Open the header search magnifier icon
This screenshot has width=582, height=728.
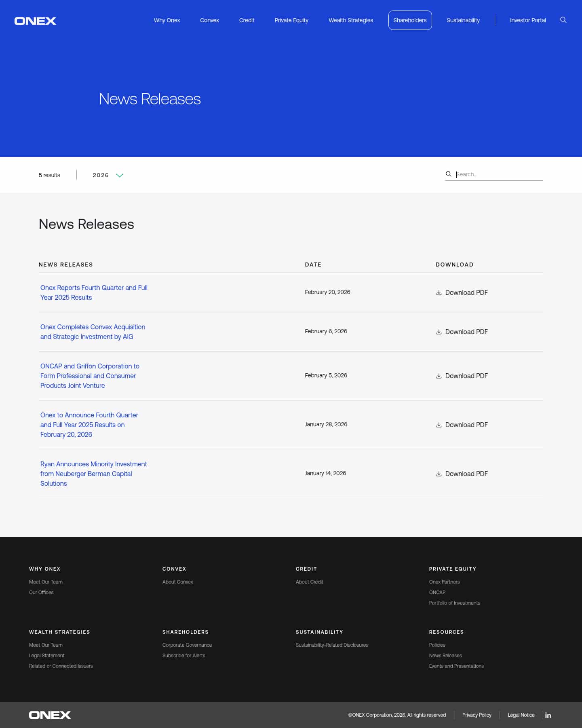(x=563, y=20)
